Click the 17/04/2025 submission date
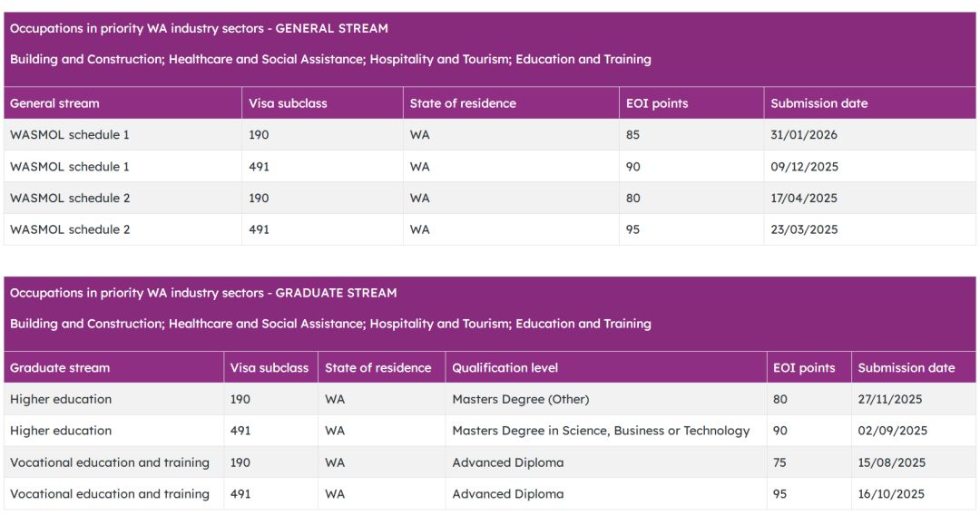The height and width of the screenshot is (515, 980). [x=804, y=199]
